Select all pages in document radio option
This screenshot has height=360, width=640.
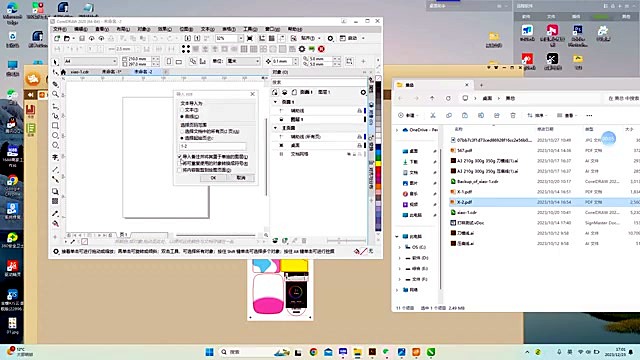[210, 131]
